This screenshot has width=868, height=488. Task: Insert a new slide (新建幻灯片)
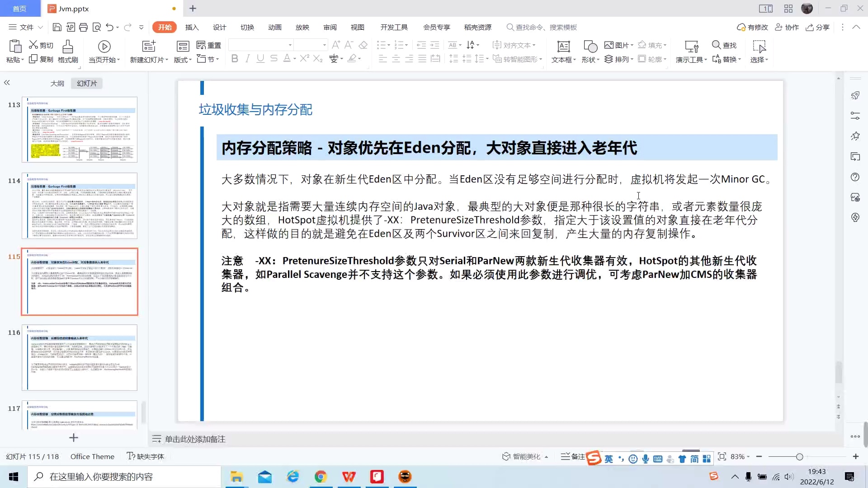[x=148, y=51]
